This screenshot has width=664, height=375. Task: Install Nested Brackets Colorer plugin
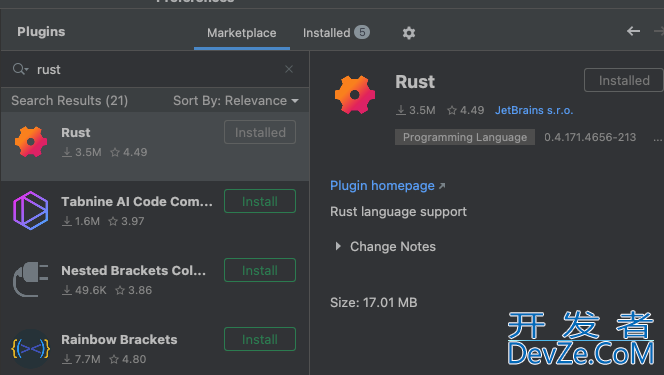coord(260,270)
